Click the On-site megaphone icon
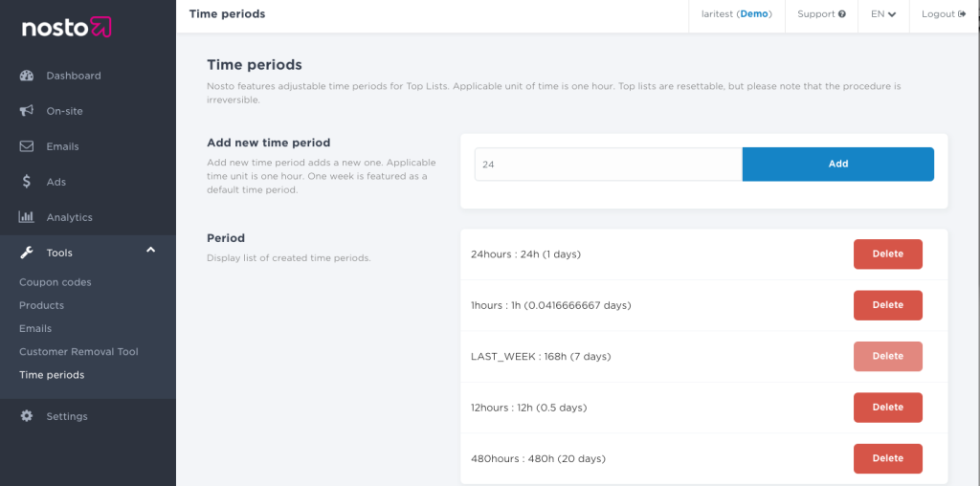This screenshot has width=980, height=486. 27,111
